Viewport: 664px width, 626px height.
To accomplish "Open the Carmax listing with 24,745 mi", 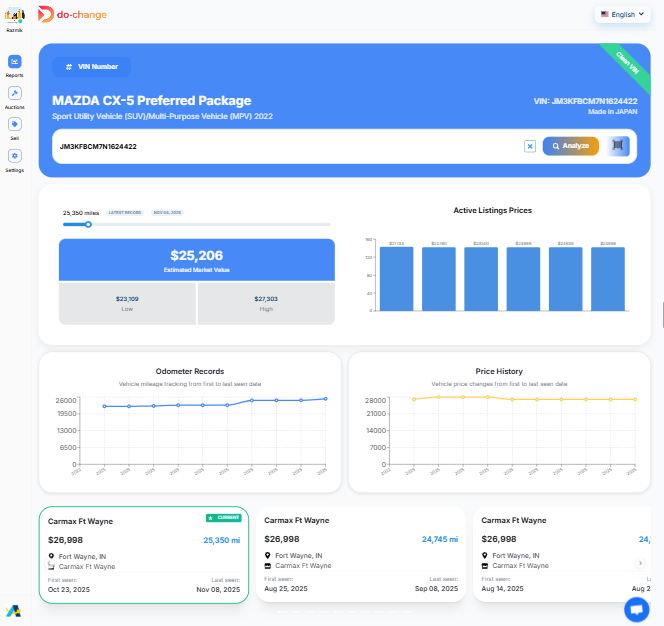I will click(361, 553).
